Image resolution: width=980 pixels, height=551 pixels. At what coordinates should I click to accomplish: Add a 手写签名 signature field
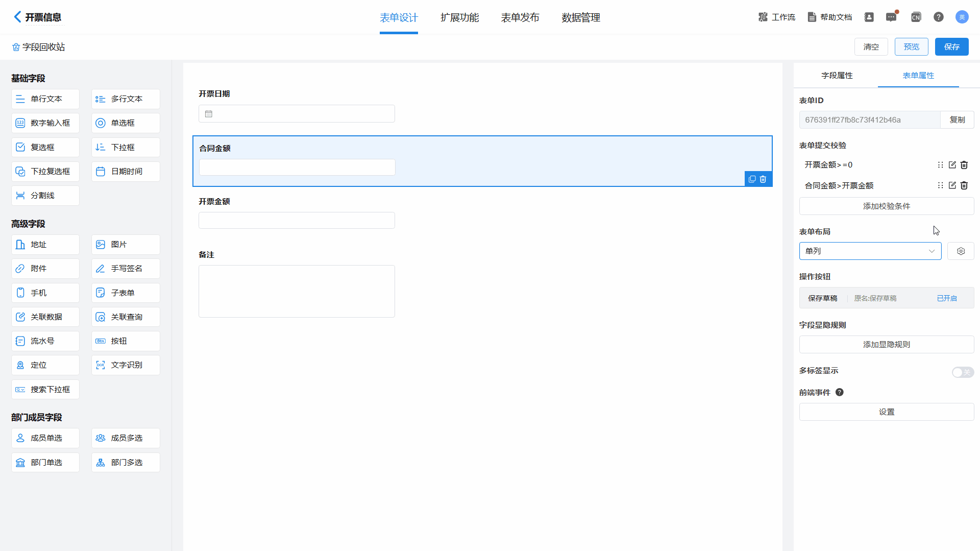point(126,269)
